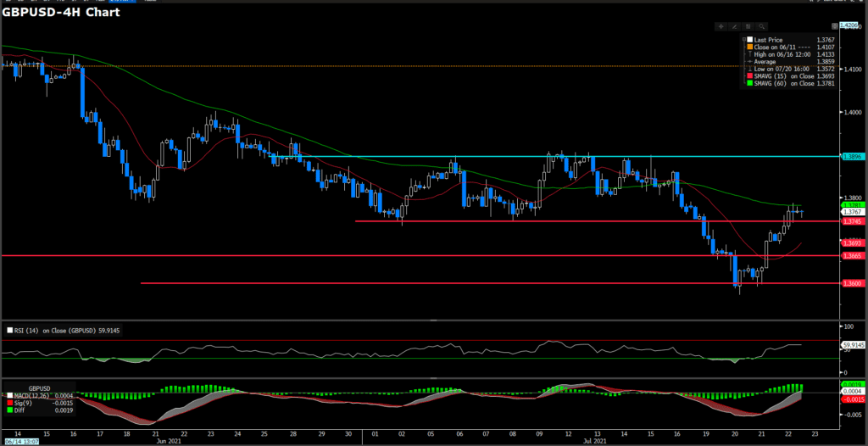Click the third chart toolbar icon beside pencil
This screenshot has width=868, height=446.
[x=748, y=26]
